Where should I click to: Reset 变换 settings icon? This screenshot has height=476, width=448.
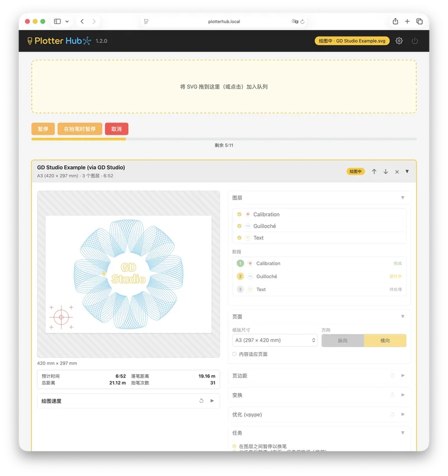[x=392, y=395]
